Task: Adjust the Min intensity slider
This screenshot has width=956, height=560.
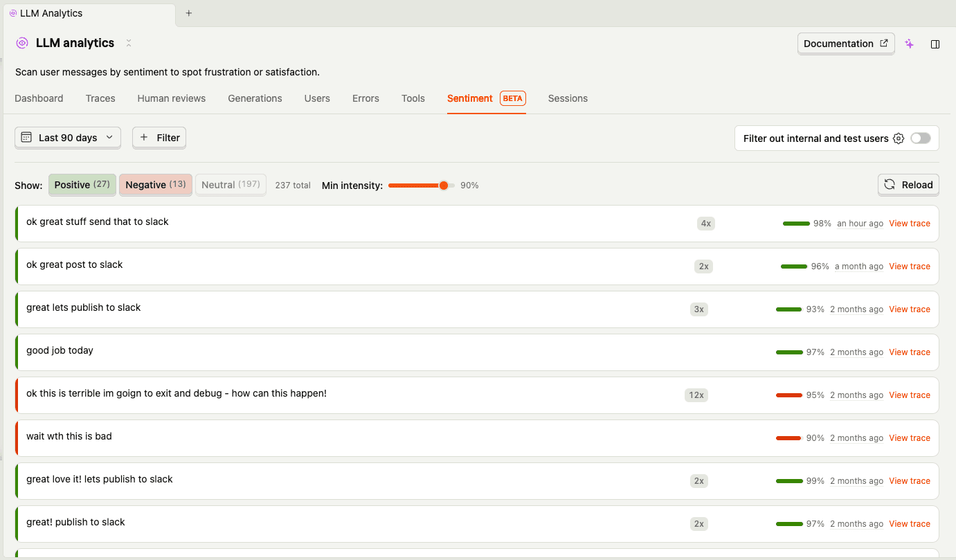Action: click(443, 185)
